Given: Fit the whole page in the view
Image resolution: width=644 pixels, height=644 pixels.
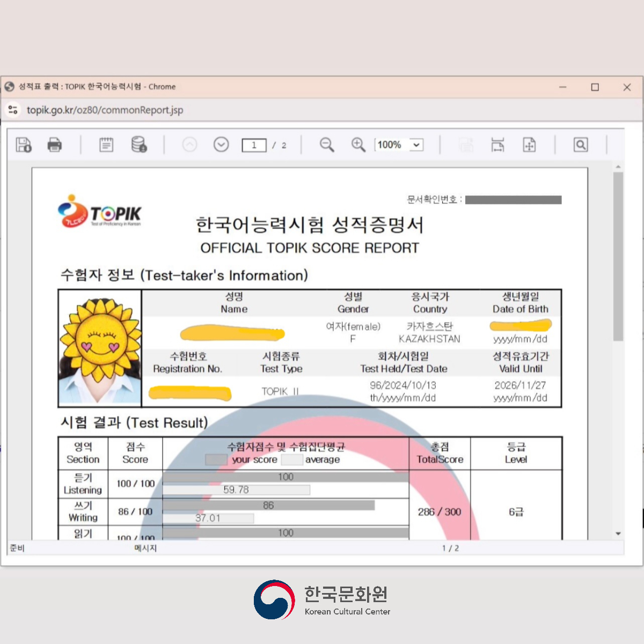Looking at the screenshot, I should pyautogui.click(x=530, y=145).
